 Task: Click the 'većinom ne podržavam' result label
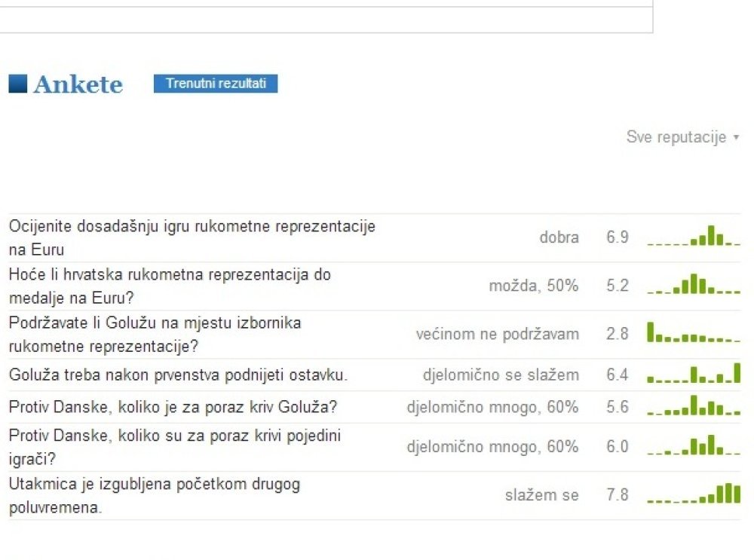(x=497, y=334)
